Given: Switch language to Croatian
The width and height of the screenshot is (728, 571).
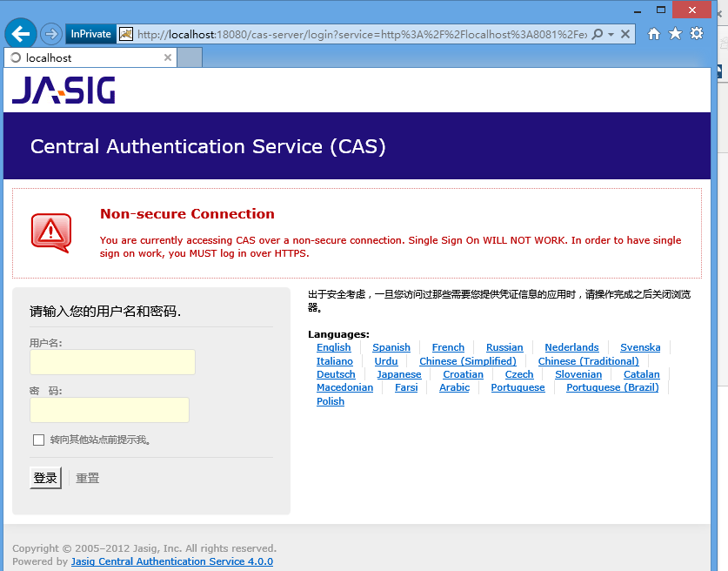Looking at the screenshot, I should [463, 374].
